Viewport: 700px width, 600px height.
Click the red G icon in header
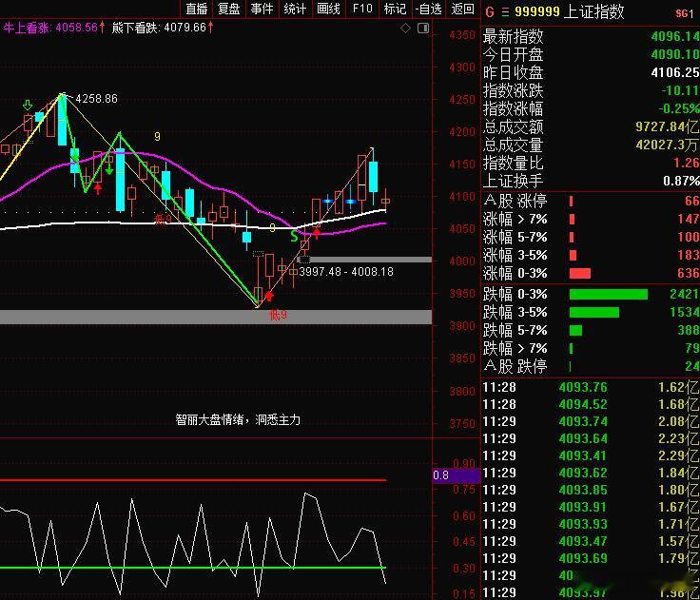point(490,12)
